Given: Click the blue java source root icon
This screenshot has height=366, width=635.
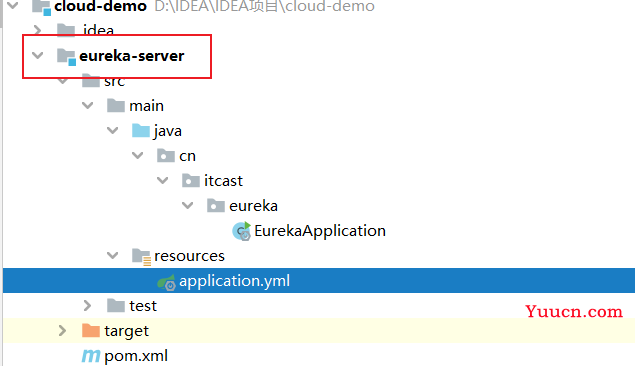Looking at the screenshot, I should 141,131.
